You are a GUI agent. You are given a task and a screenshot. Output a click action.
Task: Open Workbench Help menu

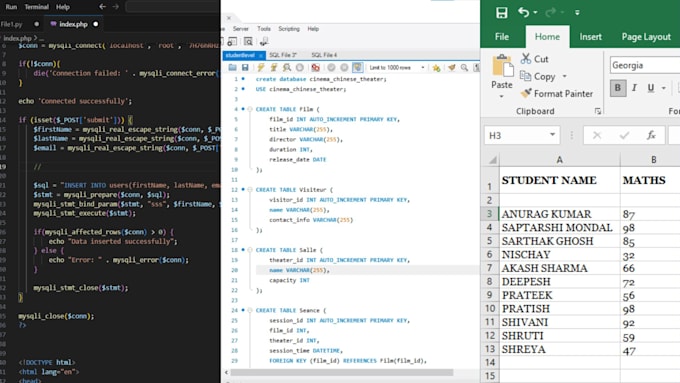coord(313,29)
